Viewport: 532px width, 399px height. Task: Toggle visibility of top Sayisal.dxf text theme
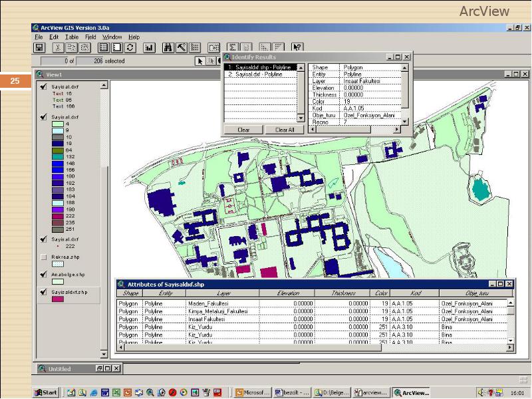tap(43, 86)
